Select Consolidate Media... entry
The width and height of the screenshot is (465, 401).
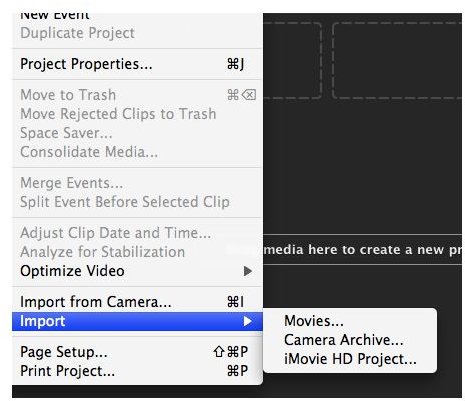click(x=137, y=152)
